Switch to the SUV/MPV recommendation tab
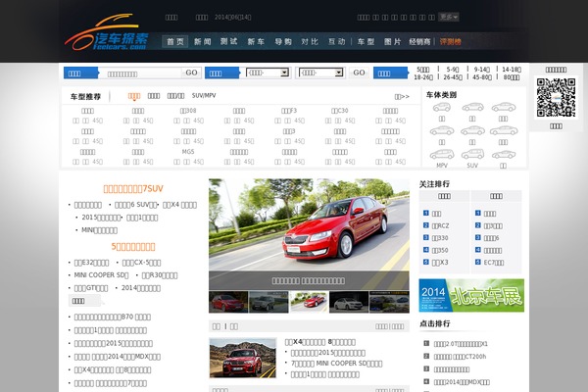This screenshot has width=588, height=392. click(x=204, y=96)
